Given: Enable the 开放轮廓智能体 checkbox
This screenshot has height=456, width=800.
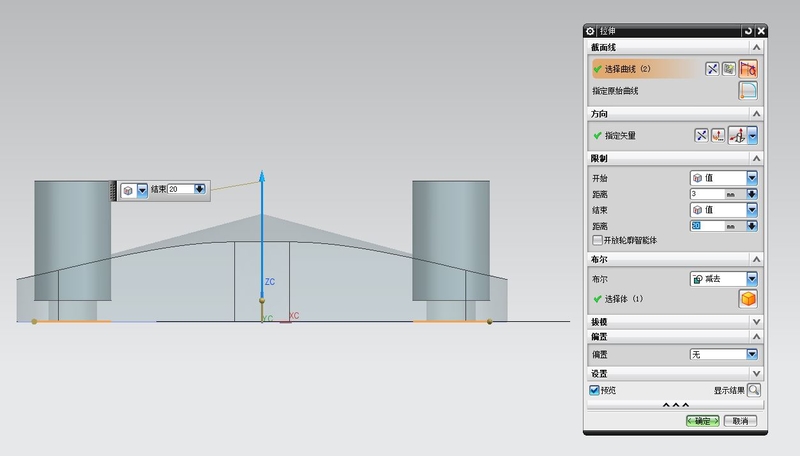Looking at the screenshot, I should 597,240.
